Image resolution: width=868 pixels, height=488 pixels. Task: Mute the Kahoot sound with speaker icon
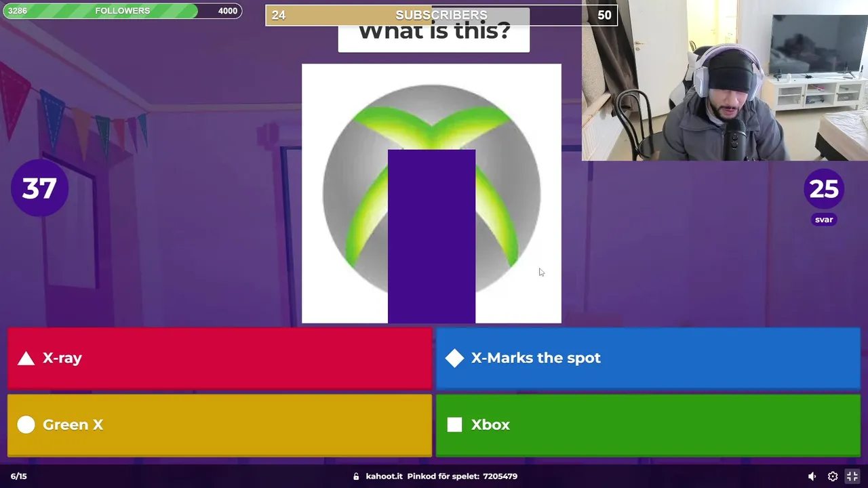[x=812, y=476]
